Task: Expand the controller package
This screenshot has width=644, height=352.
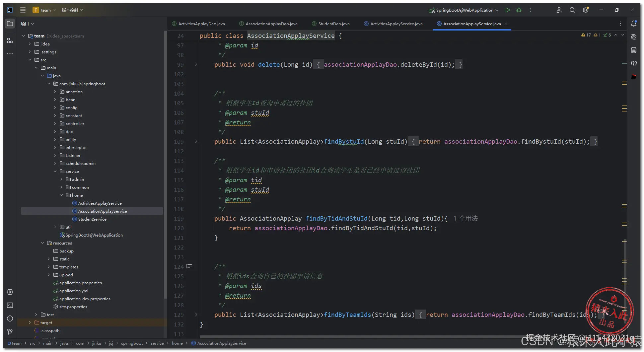Action: coord(55,123)
